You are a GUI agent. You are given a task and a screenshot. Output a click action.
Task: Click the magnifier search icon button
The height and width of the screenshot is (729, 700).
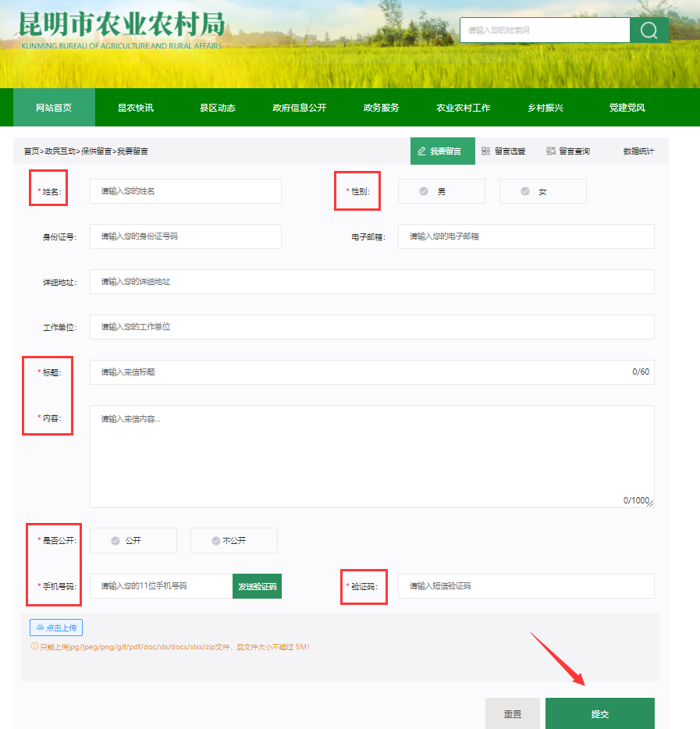[648, 30]
